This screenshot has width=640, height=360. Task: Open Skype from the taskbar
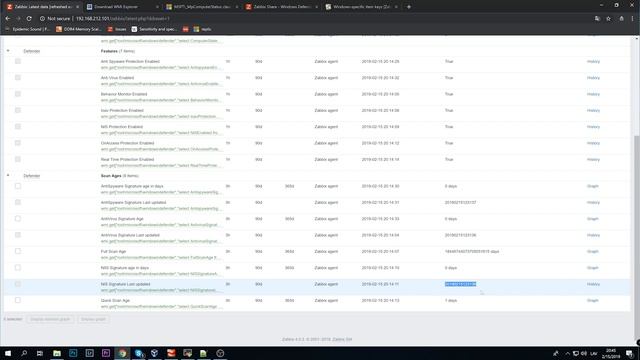(x=139, y=353)
